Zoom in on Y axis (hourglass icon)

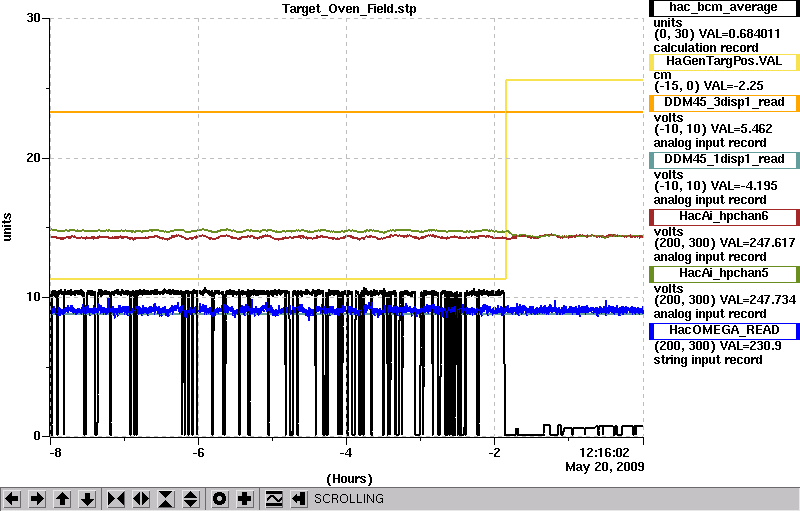166,499
